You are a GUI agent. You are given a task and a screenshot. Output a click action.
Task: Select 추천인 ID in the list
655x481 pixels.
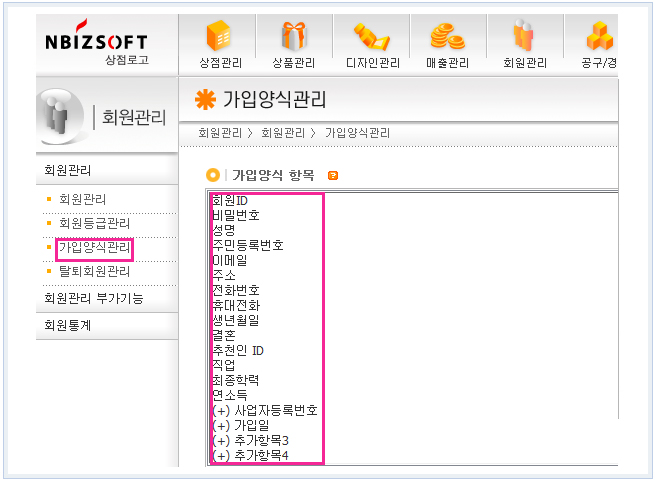[x=237, y=350]
